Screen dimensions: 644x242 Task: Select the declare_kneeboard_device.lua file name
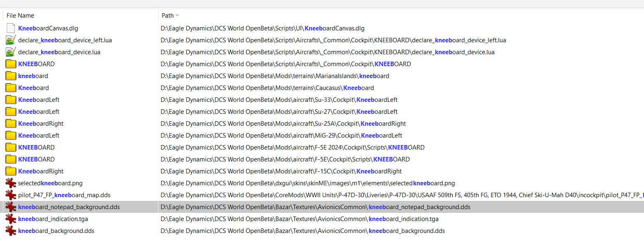click(x=59, y=52)
